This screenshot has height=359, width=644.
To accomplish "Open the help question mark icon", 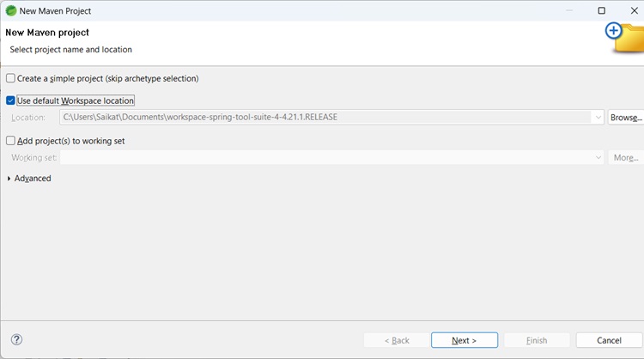I will click(16, 340).
